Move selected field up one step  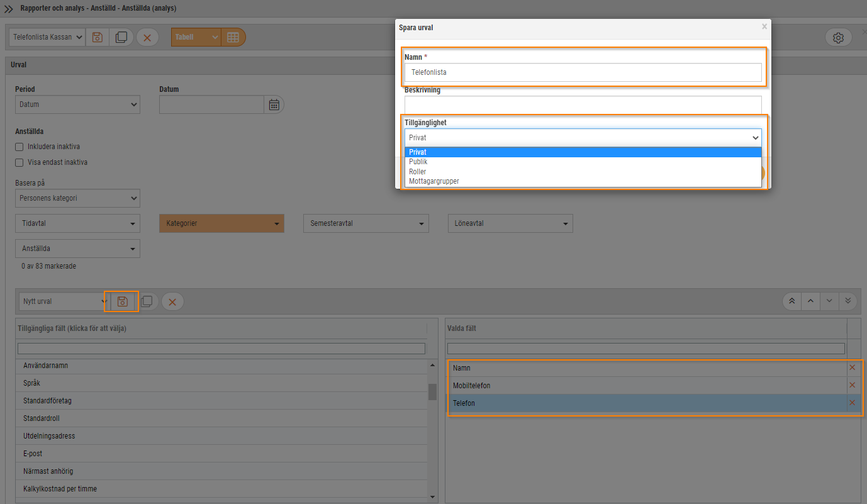[810, 301]
